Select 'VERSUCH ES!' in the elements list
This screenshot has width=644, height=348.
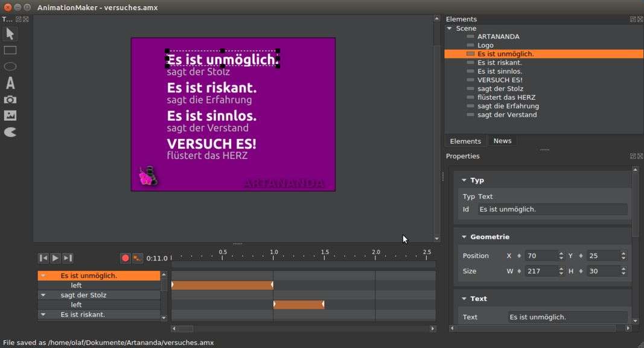tap(499, 80)
